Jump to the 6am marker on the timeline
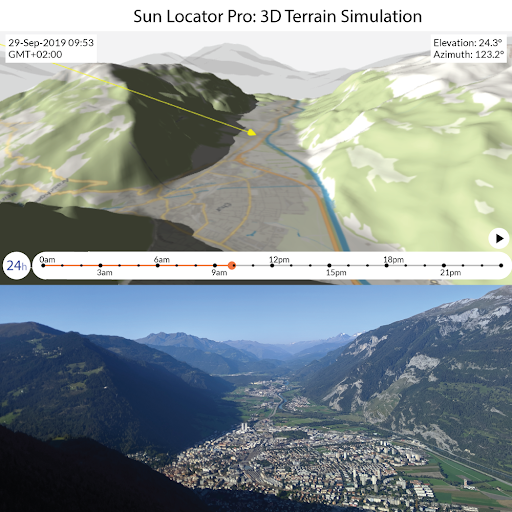The image size is (512, 512). [x=158, y=265]
